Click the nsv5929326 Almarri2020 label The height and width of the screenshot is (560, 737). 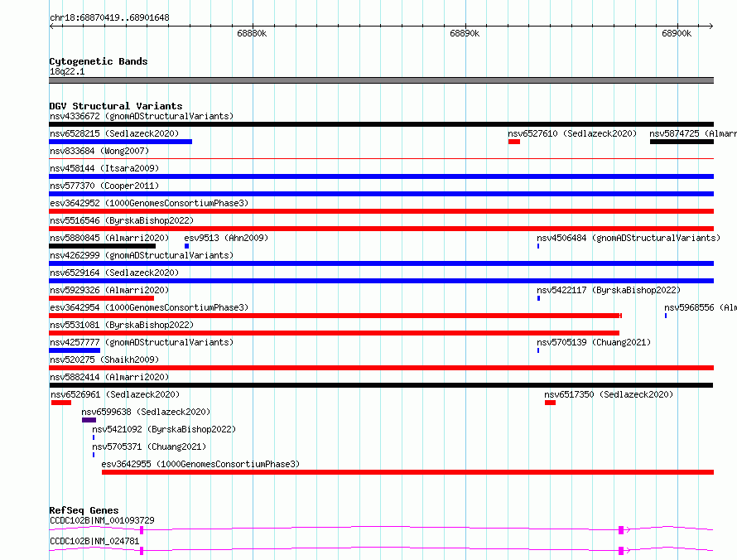[x=109, y=290]
